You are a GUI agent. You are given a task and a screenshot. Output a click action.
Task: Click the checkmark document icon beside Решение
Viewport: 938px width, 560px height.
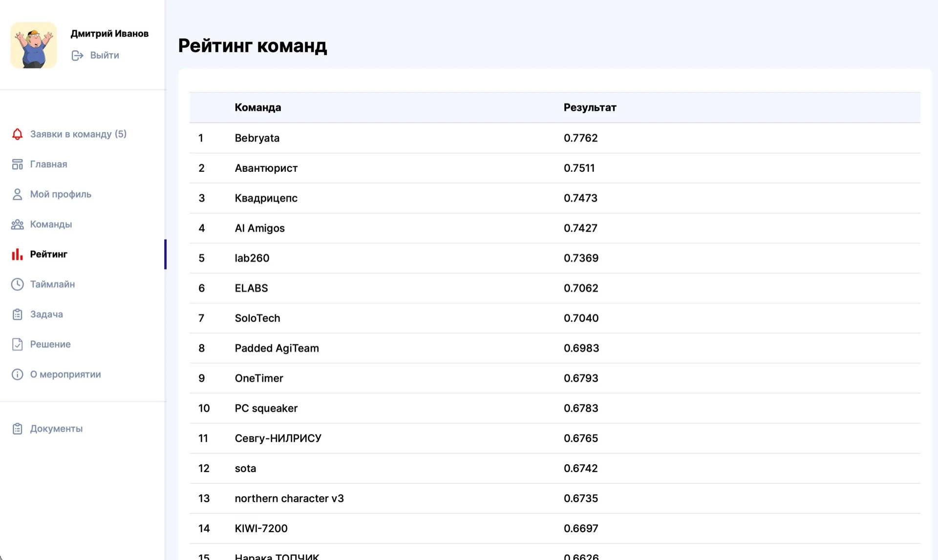[x=17, y=345]
